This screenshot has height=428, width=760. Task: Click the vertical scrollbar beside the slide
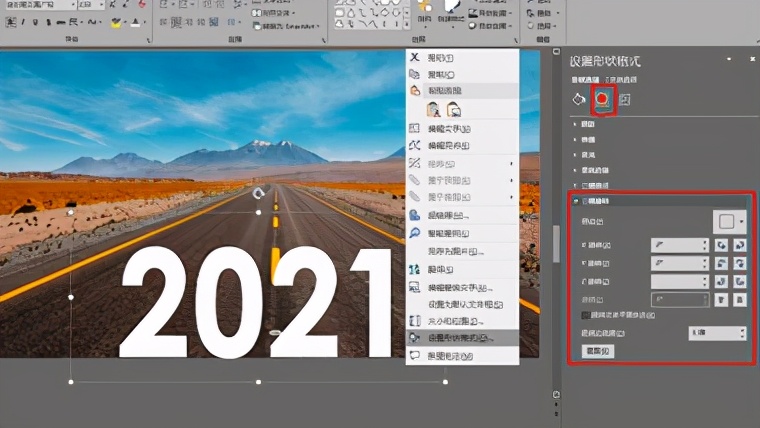point(556,244)
